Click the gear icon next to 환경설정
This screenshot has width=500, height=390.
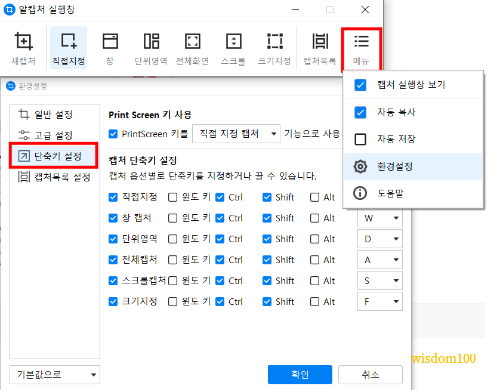tap(360, 166)
